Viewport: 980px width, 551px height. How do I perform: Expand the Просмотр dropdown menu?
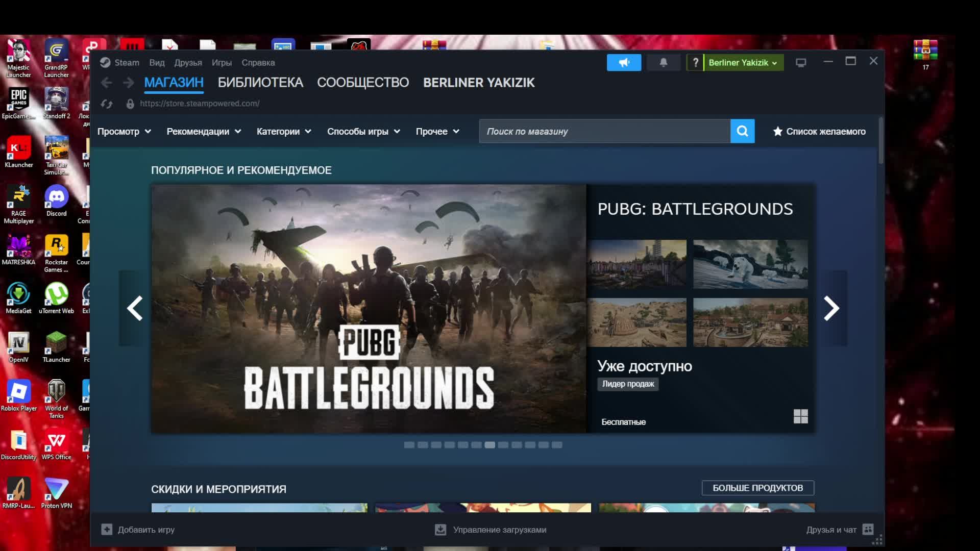[124, 131]
